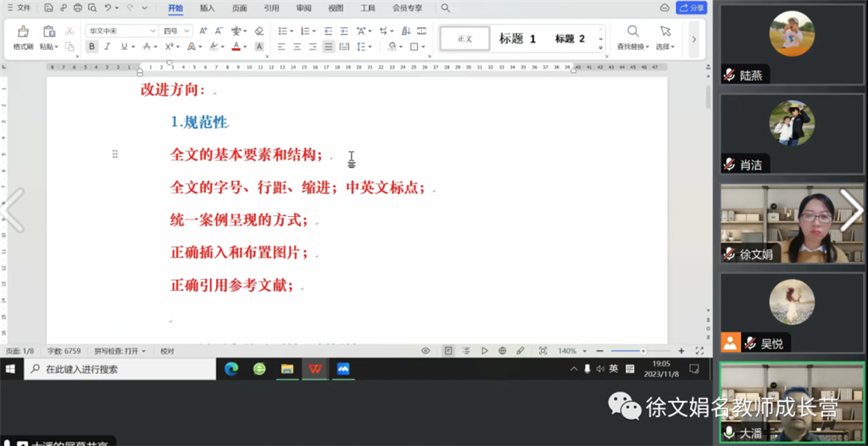Image resolution: width=868 pixels, height=446 pixels.
Task: Switch to outline view in status bar
Action: (466, 351)
